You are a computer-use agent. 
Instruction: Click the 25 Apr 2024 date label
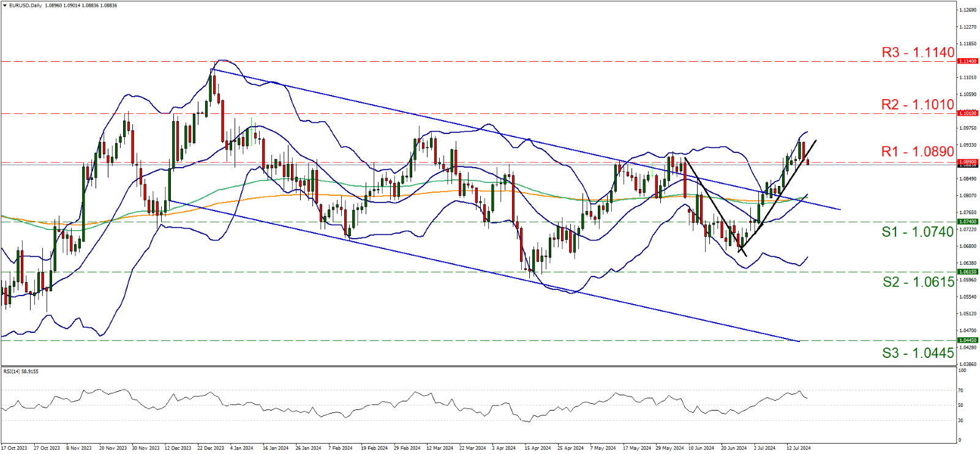570,448
